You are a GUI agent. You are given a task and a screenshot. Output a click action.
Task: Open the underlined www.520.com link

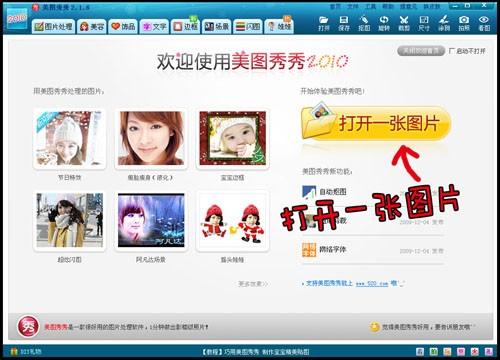click(372, 284)
